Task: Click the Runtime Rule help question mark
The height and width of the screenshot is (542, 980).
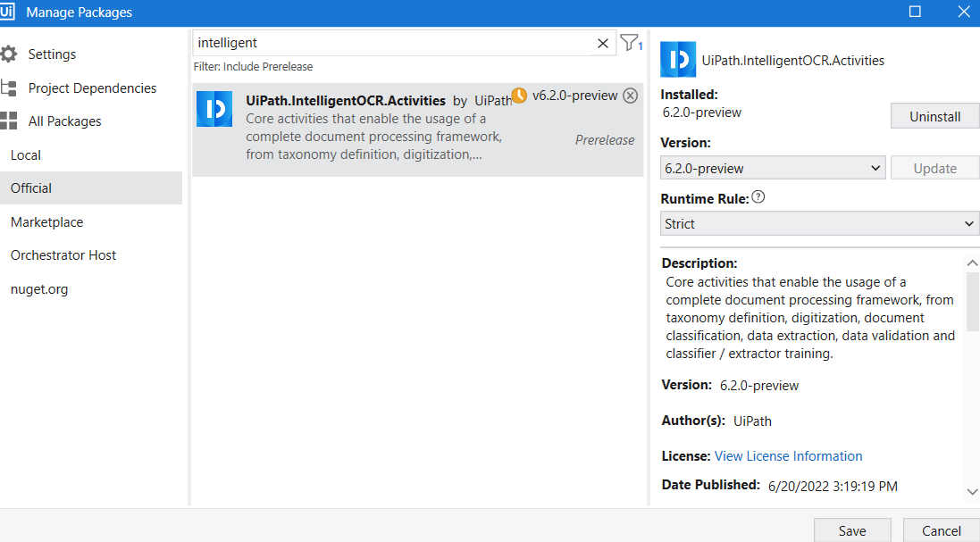Action: [x=758, y=197]
